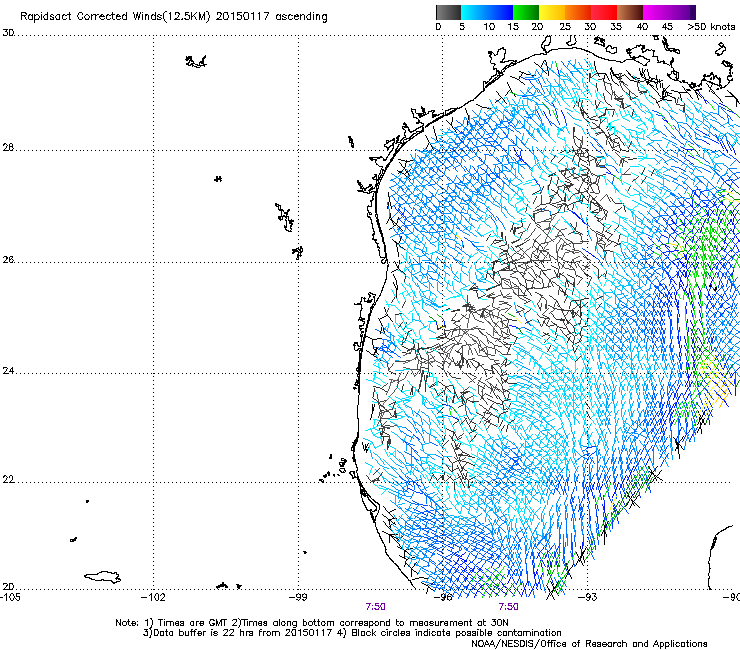Click the latitude label '24'

click(x=8, y=371)
